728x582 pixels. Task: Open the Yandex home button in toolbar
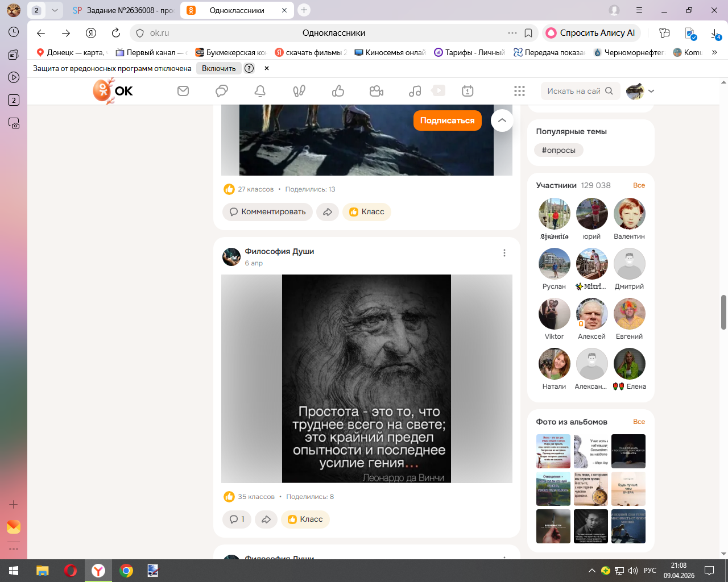91,33
